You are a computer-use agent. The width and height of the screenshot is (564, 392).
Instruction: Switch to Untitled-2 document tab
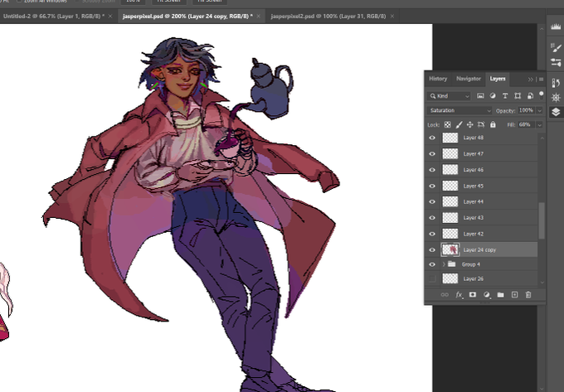tap(53, 17)
